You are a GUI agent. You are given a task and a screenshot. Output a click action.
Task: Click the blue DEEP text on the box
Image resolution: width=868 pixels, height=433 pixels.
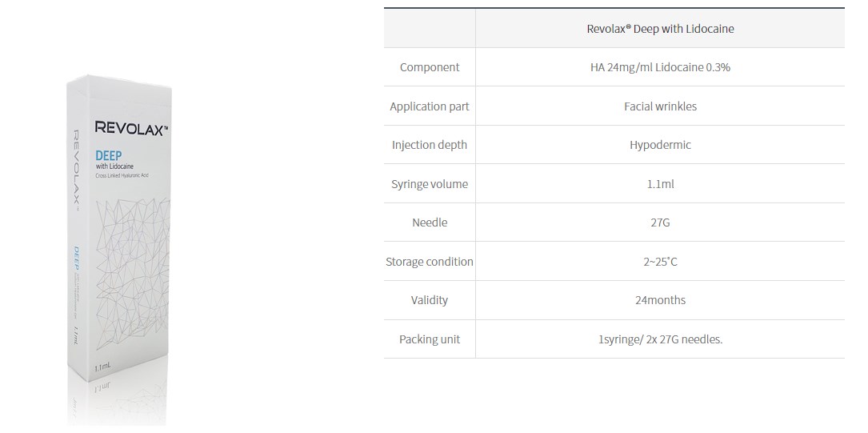tap(109, 154)
